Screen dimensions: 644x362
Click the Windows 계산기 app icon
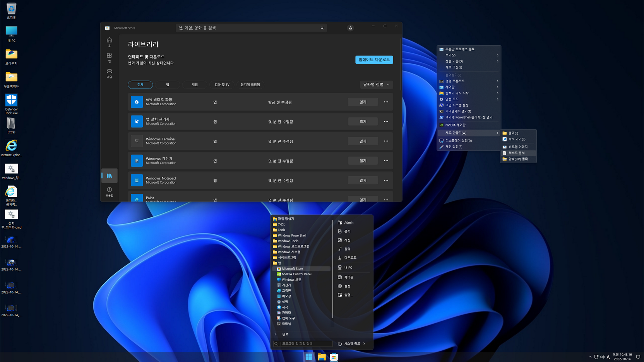click(x=137, y=161)
